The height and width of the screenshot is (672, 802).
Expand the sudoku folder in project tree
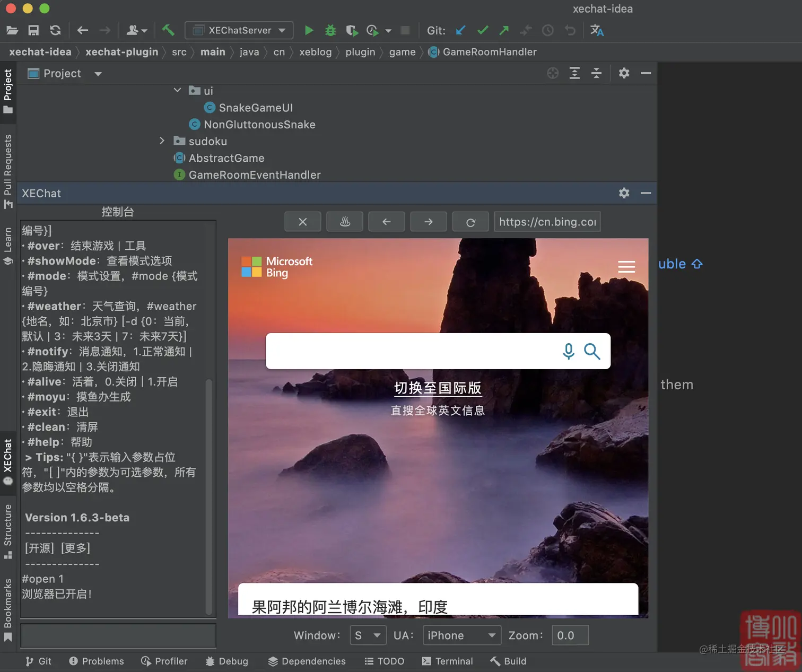162,141
